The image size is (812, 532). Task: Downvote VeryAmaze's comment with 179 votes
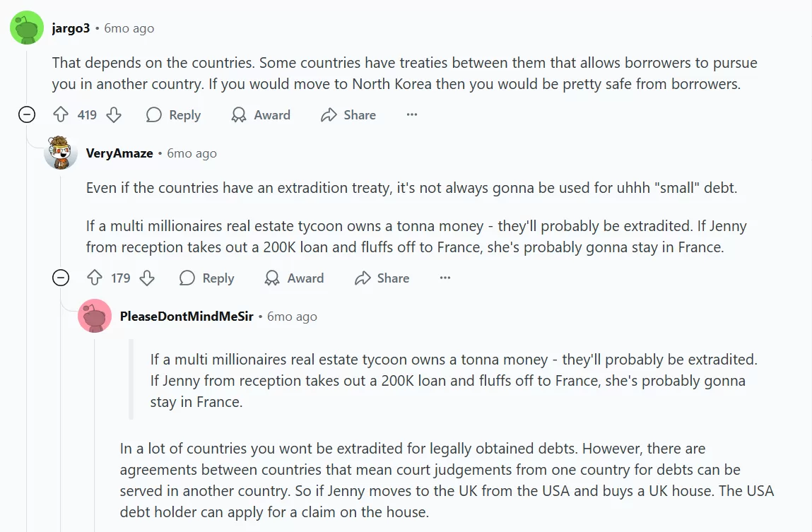[147, 278]
